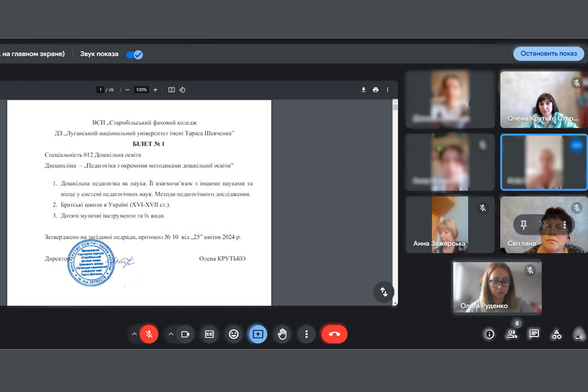Screen dimensions: 588x392
Task: Select the highlighted active speaker tile
Action: click(544, 162)
